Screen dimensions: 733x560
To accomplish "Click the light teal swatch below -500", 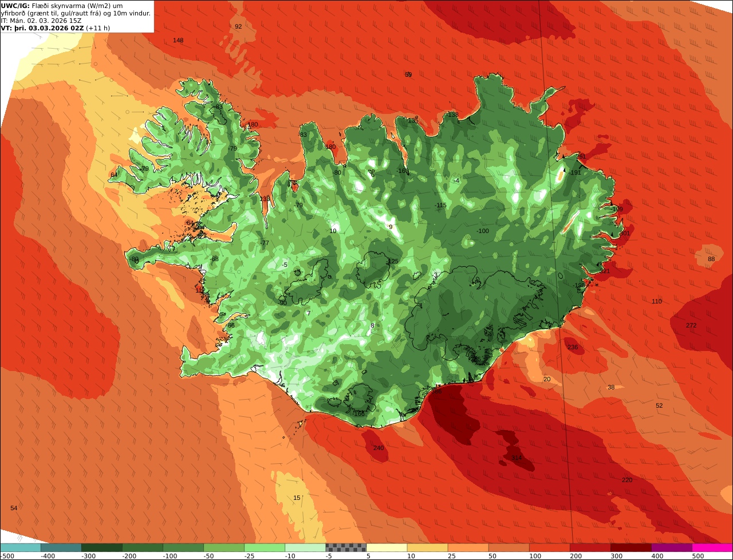I will tap(20, 547).
